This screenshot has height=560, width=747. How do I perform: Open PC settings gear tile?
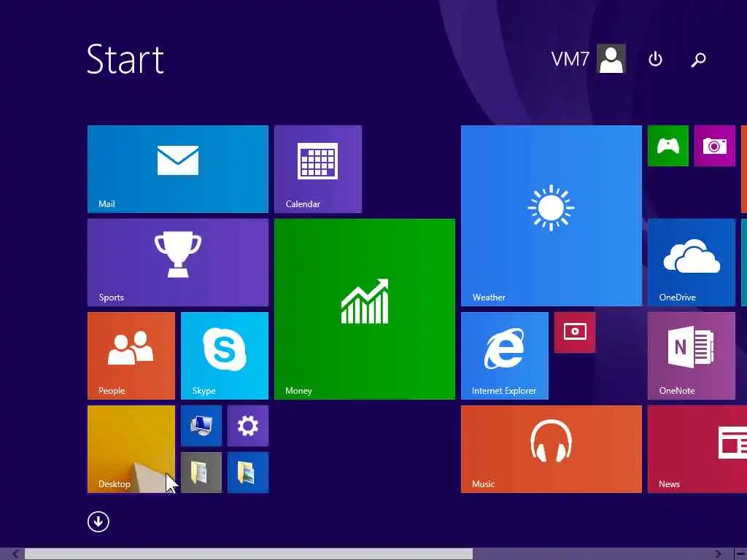click(248, 426)
